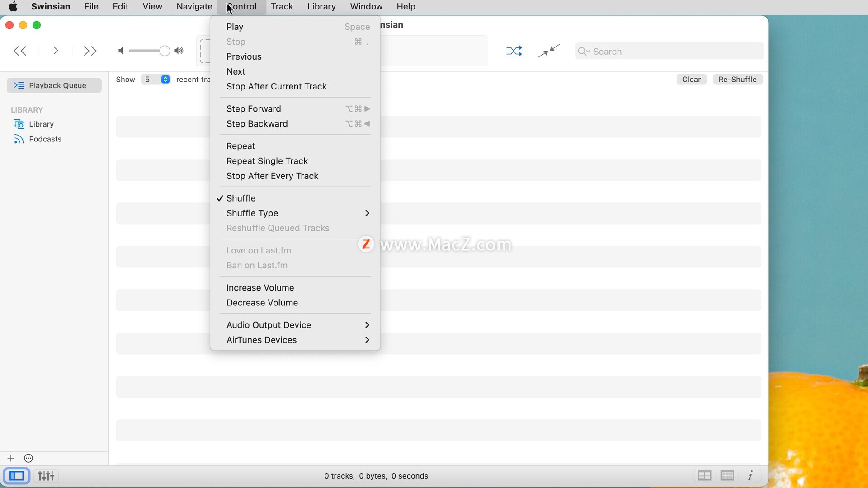868x488 pixels.
Task: Toggle the column browser view icon
Action: tap(704, 475)
